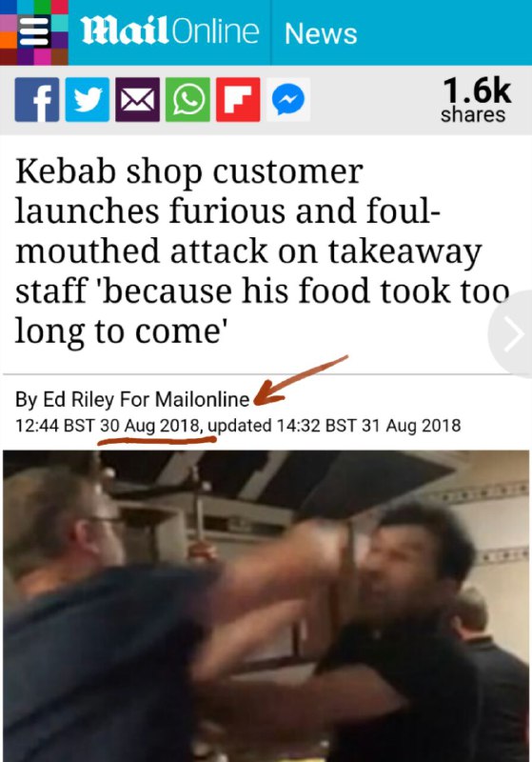Viewport: 532px width, 762px height.
Task: Share the article on WhatsApp
Action: point(187,100)
